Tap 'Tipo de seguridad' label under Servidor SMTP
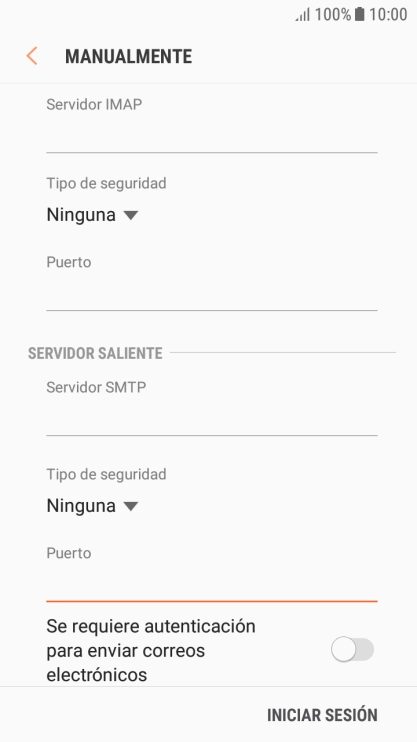 click(106, 475)
